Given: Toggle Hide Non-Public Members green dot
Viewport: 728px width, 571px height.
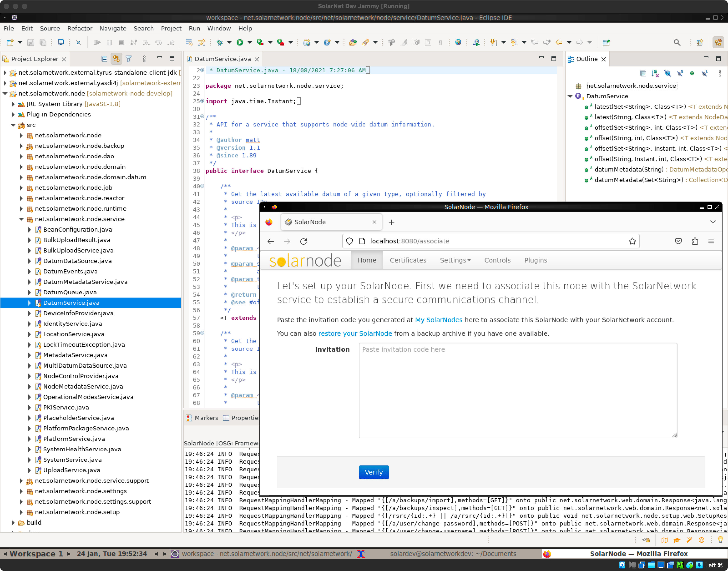Looking at the screenshot, I should pyautogui.click(x=692, y=73).
